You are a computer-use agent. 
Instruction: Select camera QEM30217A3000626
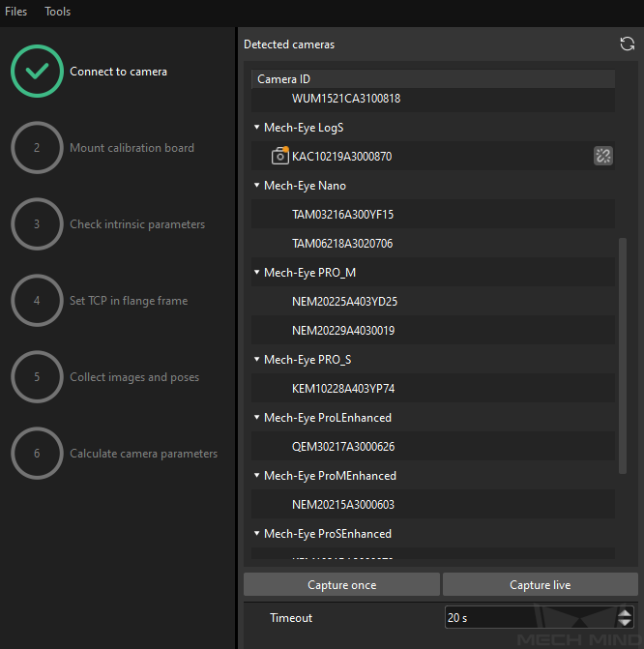pos(433,446)
